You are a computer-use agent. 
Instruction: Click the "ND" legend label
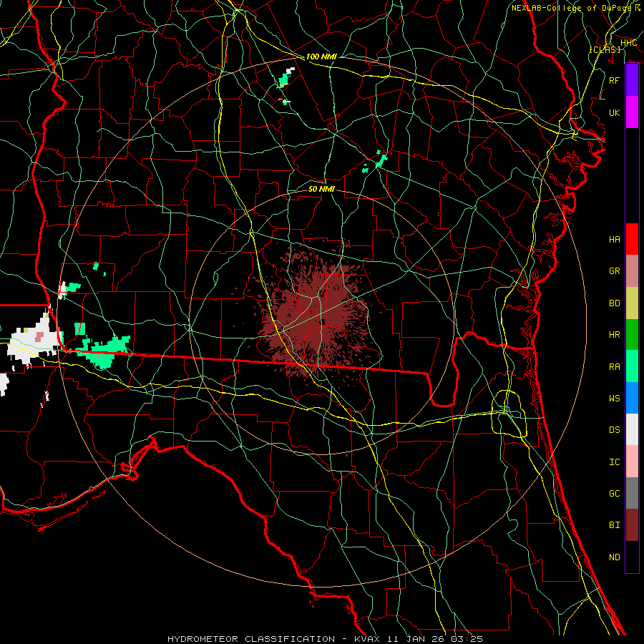[x=614, y=557]
